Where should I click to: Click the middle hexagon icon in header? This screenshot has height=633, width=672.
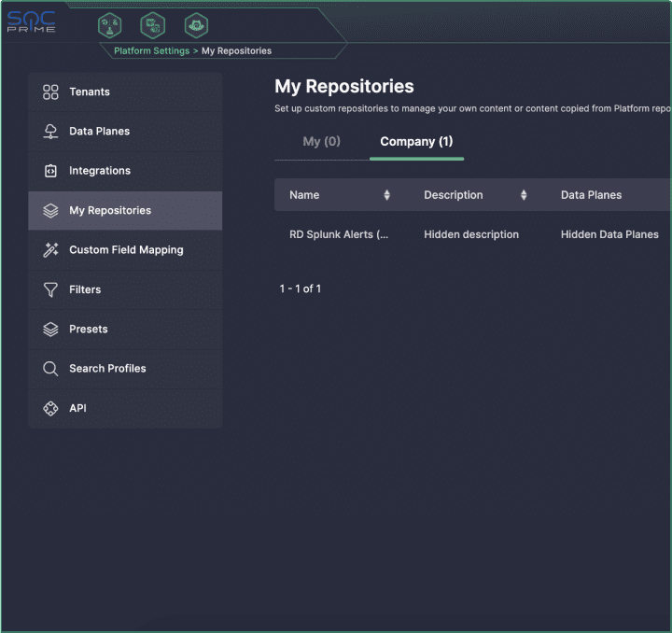[152, 25]
